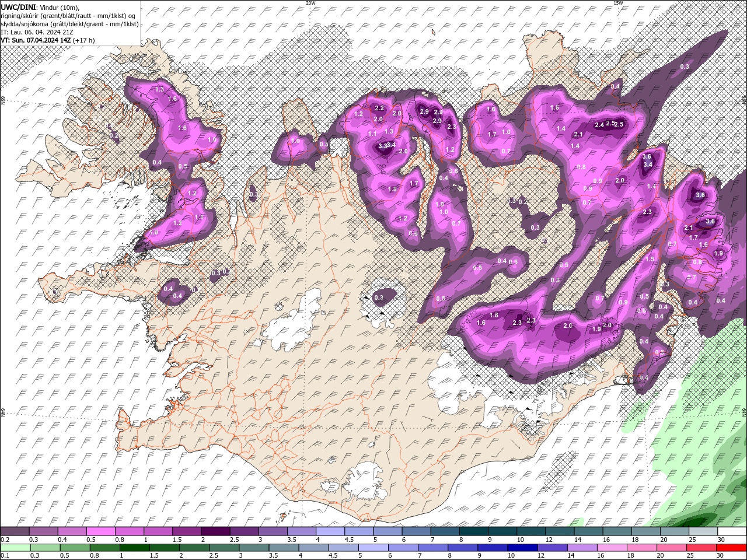Screen dimensions: 747x560
Task: Click the '4.5' label in the lower legend row
Action: [x=333, y=555]
